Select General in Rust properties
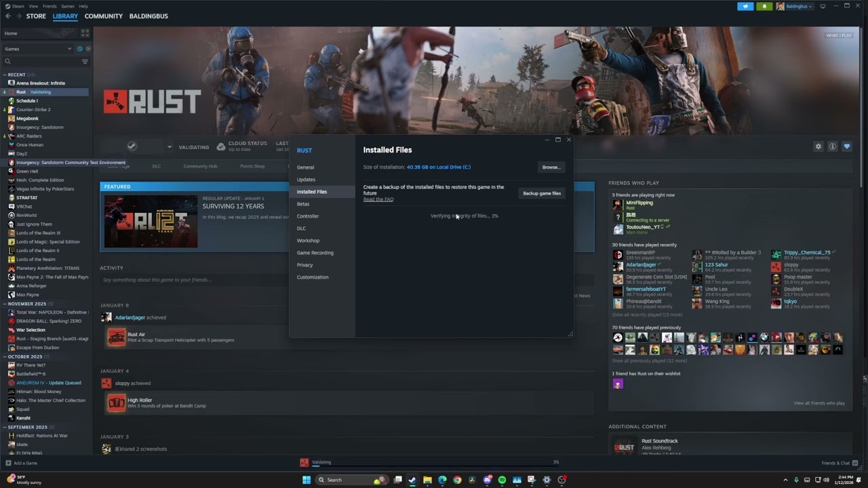The width and height of the screenshot is (868, 488). (x=305, y=167)
